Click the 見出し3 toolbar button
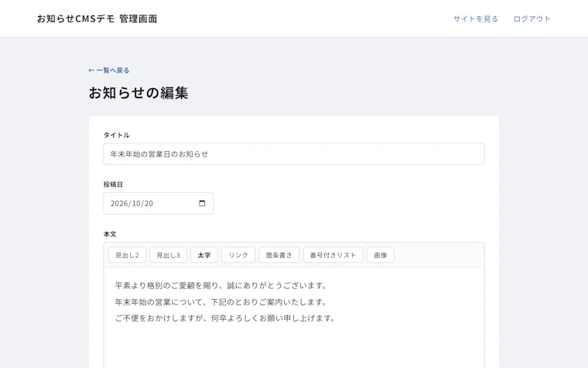Image resolution: width=588 pixels, height=368 pixels. click(x=168, y=255)
